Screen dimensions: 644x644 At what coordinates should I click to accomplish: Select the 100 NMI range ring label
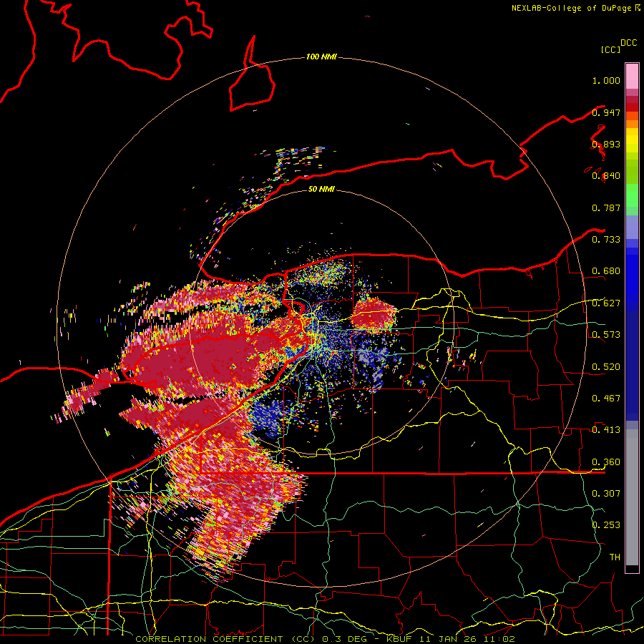point(321,57)
